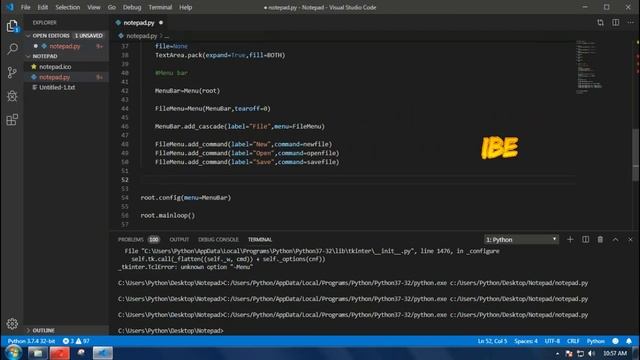Change language mode via Python
Image resolution: width=640 pixels, height=360 pixels.
(x=596, y=341)
